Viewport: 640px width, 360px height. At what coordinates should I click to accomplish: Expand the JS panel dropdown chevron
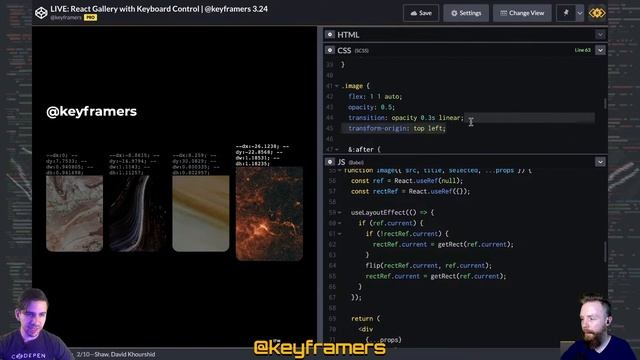(x=600, y=162)
